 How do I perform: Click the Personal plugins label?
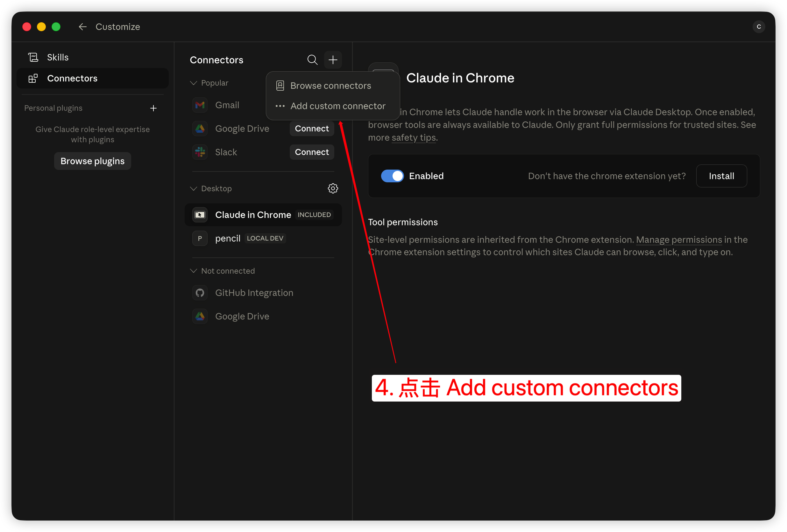pos(53,108)
